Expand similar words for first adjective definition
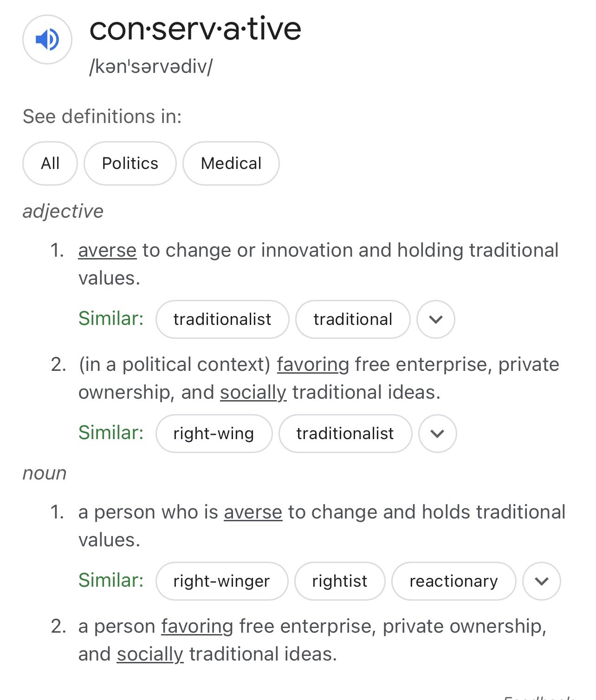The height and width of the screenshot is (700, 596). 436,319
